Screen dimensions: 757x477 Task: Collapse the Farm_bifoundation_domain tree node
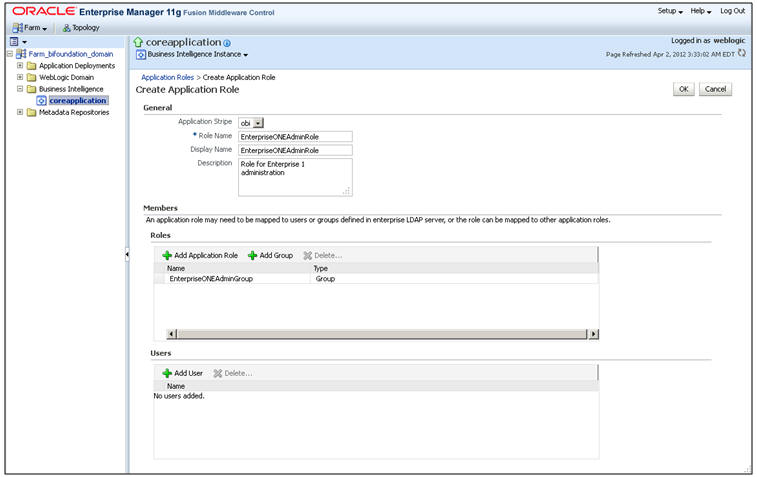point(10,54)
